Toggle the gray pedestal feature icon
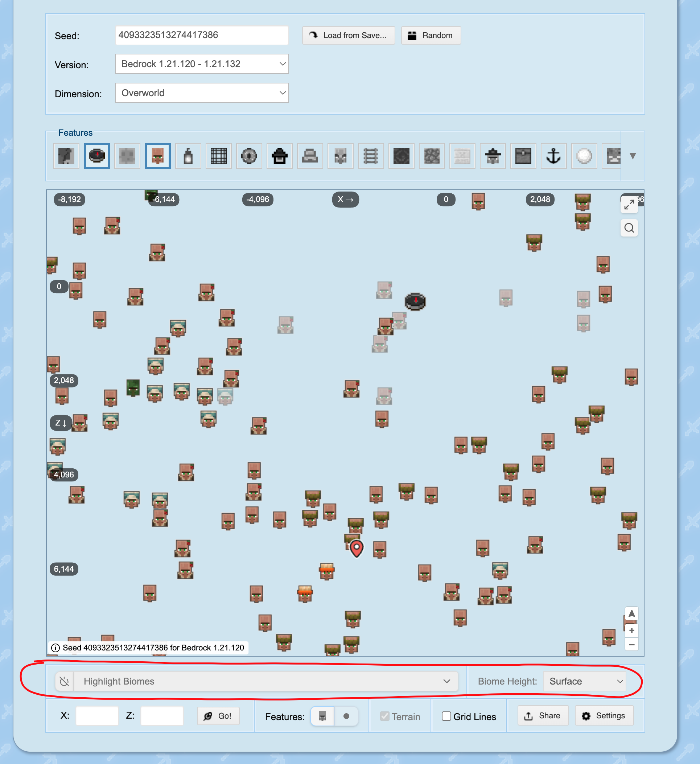This screenshot has width=700, height=764. (310, 156)
